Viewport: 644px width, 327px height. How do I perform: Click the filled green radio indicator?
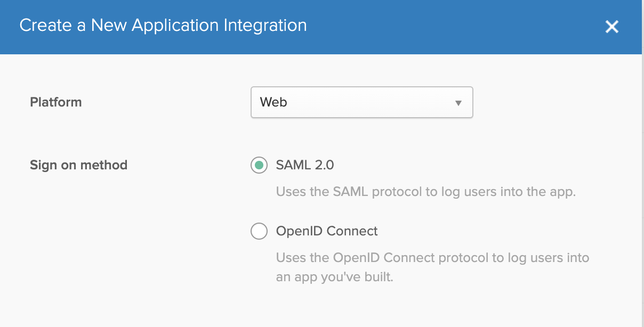pos(259,165)
